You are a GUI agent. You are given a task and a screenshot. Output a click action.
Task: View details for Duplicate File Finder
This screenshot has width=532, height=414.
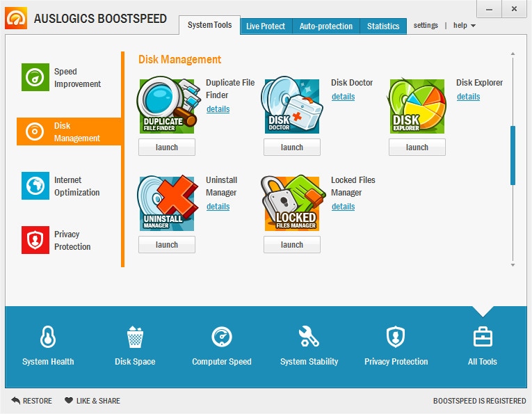click(x=218, y=109)
